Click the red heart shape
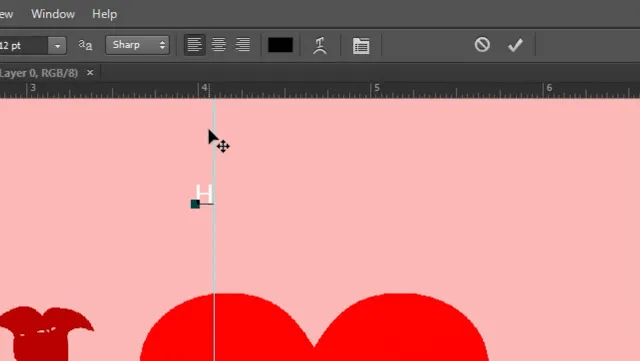640x361 pixels. [x=314, y=327]
